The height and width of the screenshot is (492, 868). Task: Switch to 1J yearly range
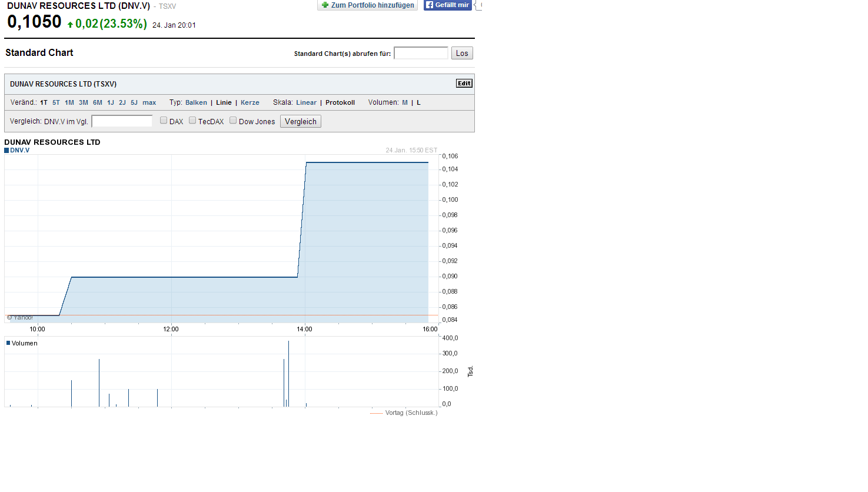coord(111,102)
